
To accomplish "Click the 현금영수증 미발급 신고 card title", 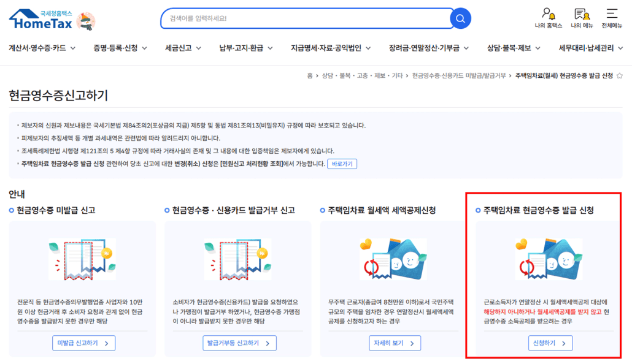I will (56, 210).
